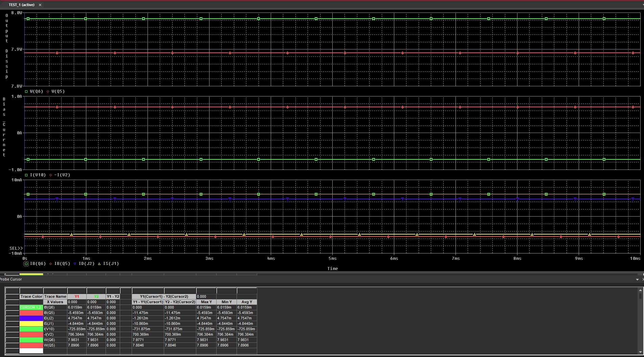Viewport: 644px width, 357px height.
Task: Select the ID(J2) trace name in plot legend
Action: point(87,264)
